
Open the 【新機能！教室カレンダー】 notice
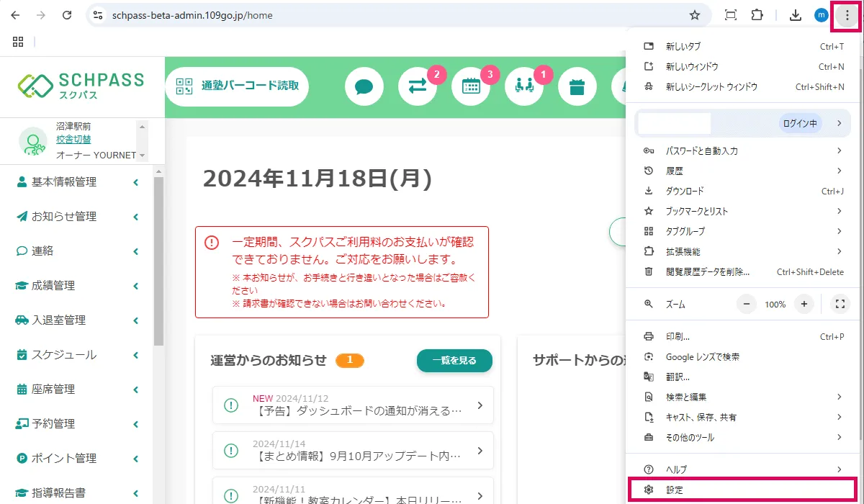pos(353,491)
